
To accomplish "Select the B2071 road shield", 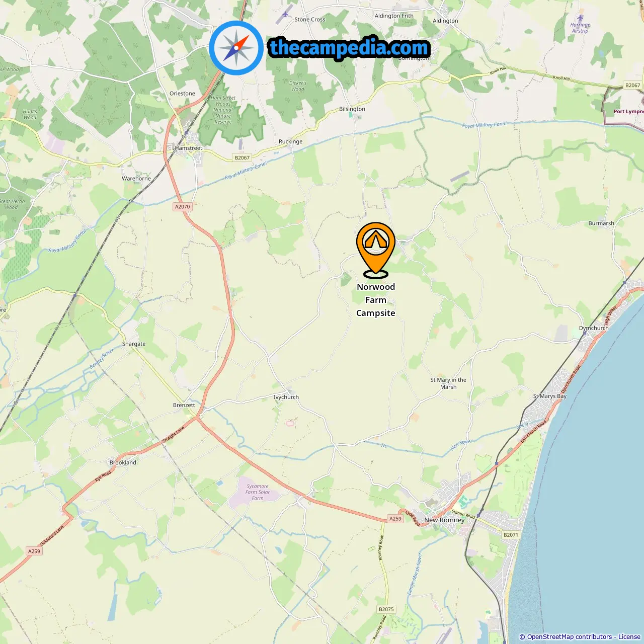I will [511, 535].
